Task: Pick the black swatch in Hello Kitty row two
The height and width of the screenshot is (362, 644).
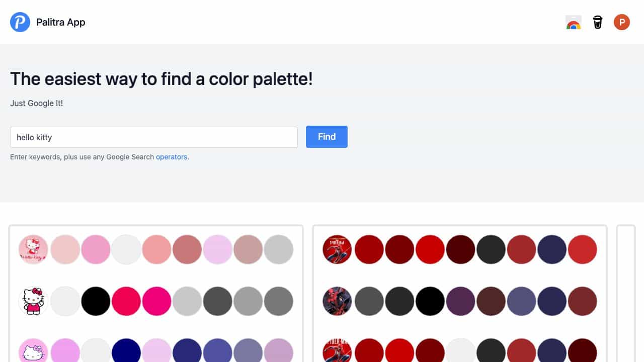Action: (x=96, y=301)
